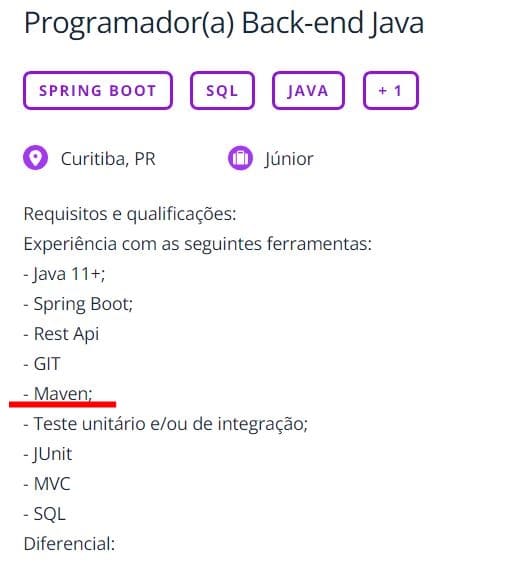
Task: Select the SQL skill tag
Action: tap(222, 90)
